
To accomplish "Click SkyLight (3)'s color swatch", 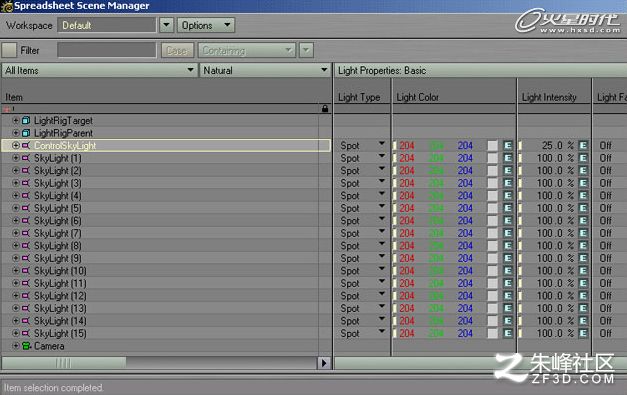I will tap(493, 183).
